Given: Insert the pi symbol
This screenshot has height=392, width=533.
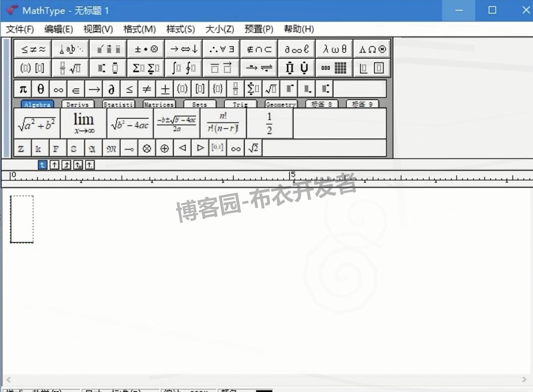Looking at the screenshot, I should point(23,88).
